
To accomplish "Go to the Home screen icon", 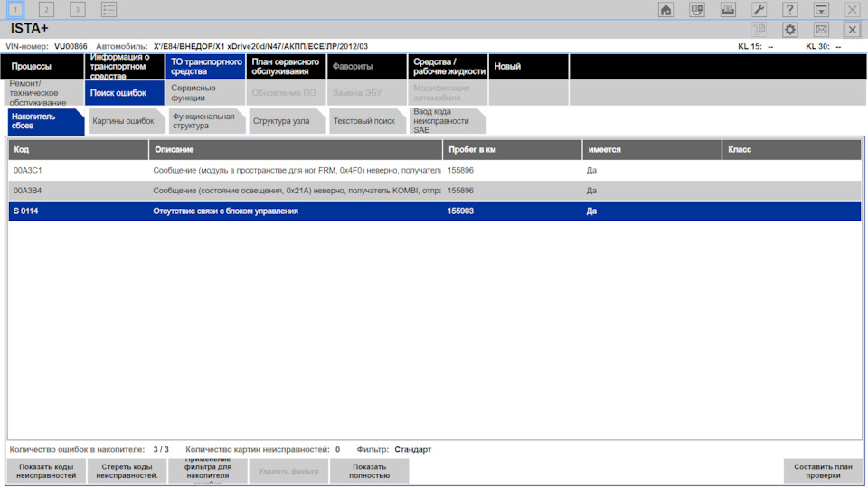I will coord(666,9).
